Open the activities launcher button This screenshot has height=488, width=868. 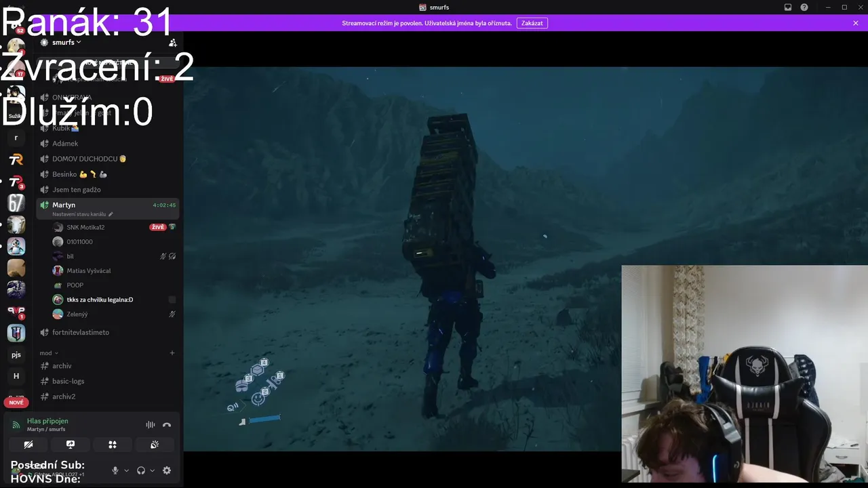point(113,445)
